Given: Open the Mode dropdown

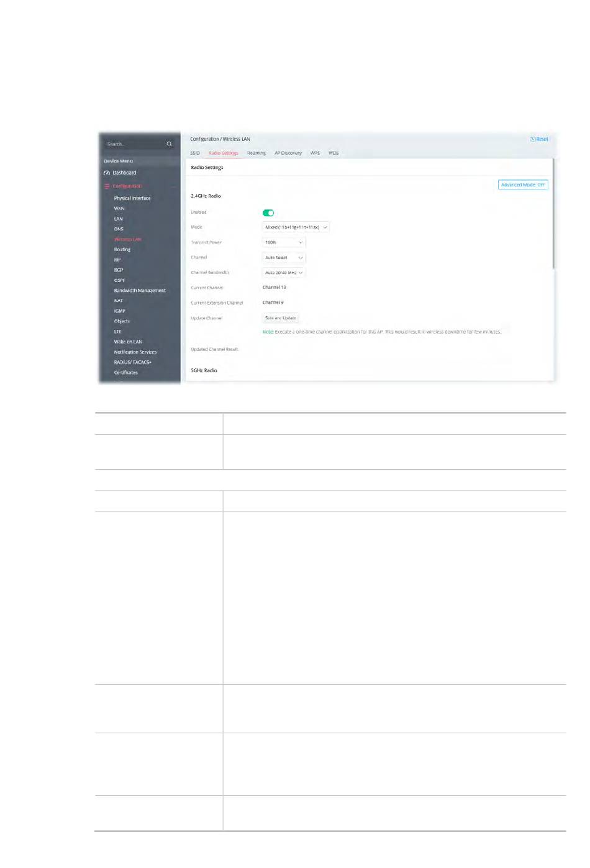Looking at the screenshot, I should 296,227.
